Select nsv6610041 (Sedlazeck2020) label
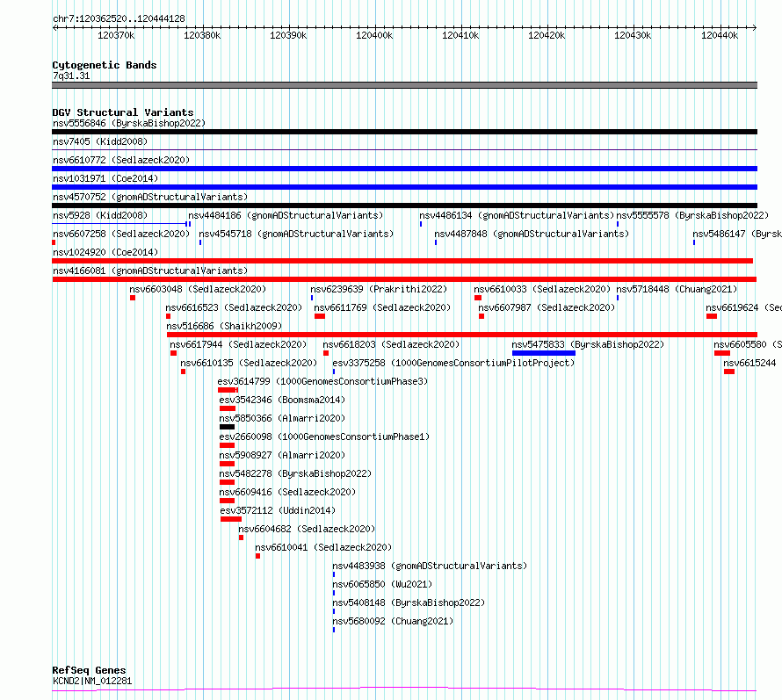Image resolution: width=782 pixels, height=700 pixels. pyautogui.click(x=323, y=547)
